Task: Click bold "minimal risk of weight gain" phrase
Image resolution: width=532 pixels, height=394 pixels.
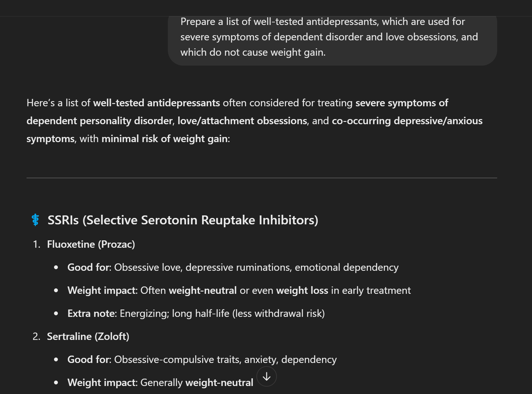Action: tap(165, 139)
